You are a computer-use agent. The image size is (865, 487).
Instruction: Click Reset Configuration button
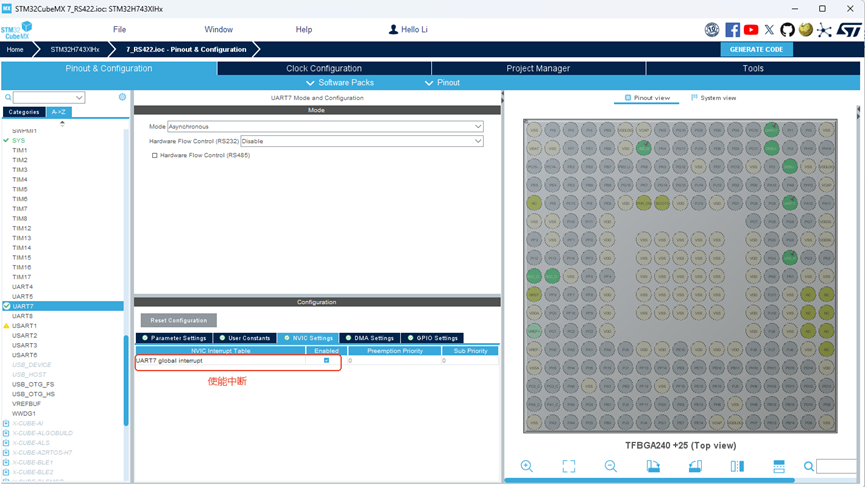(179, 320)
